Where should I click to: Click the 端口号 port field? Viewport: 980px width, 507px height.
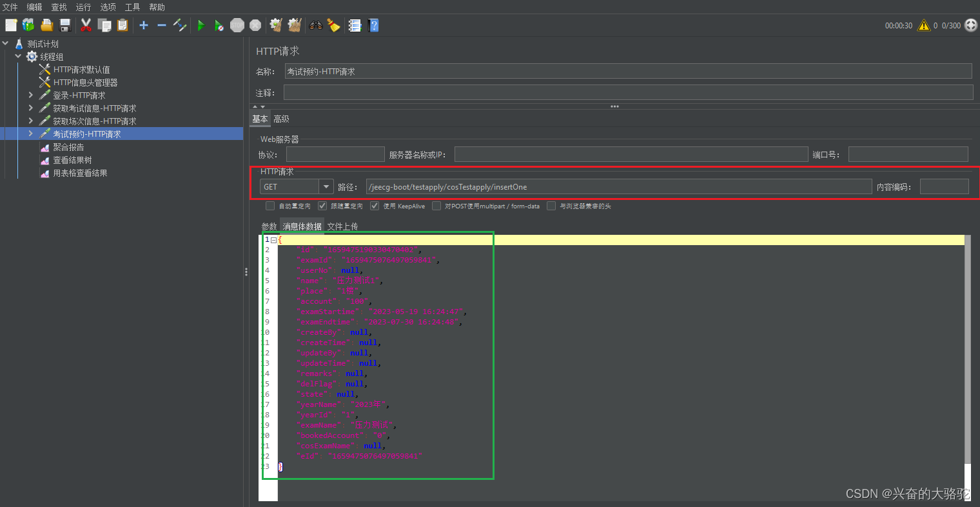tap(908, 155)
